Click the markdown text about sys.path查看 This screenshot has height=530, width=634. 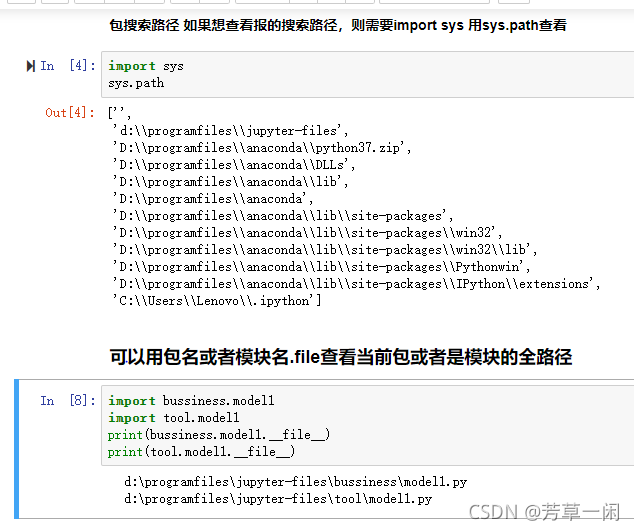click(338, 25)
